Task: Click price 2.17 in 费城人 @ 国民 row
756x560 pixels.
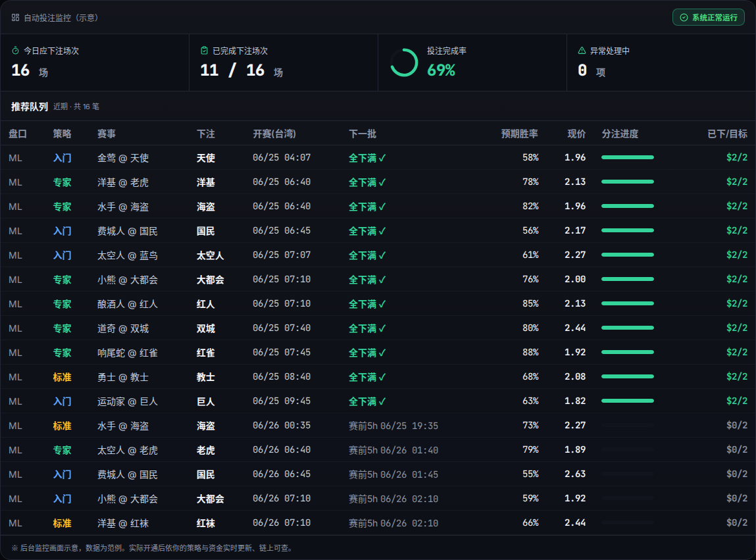Action: tap(575, 230)
